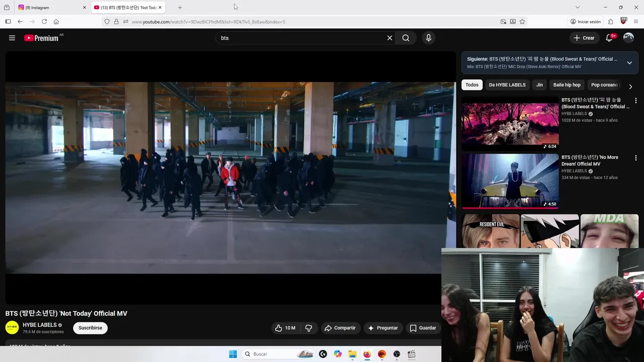The width and height of the screenshot is (644, 362).
Task: Reload the current page
Action: click(x=44, y=22)
